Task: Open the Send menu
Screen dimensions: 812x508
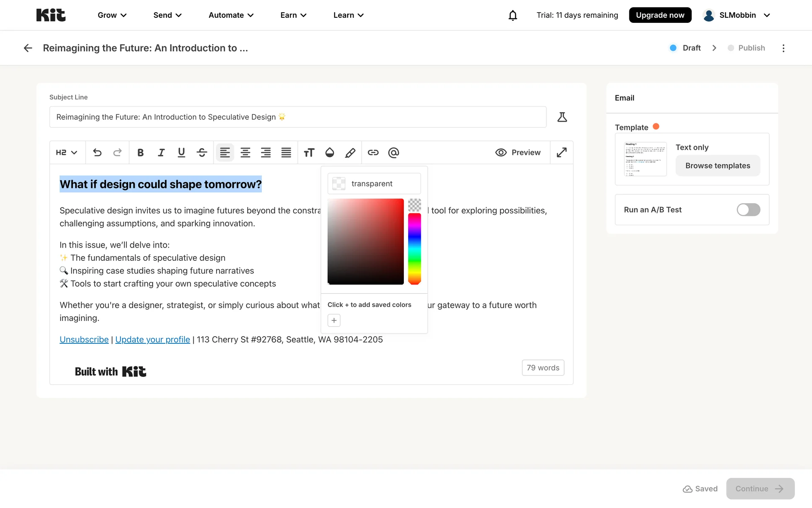Action: click(167, 15)
